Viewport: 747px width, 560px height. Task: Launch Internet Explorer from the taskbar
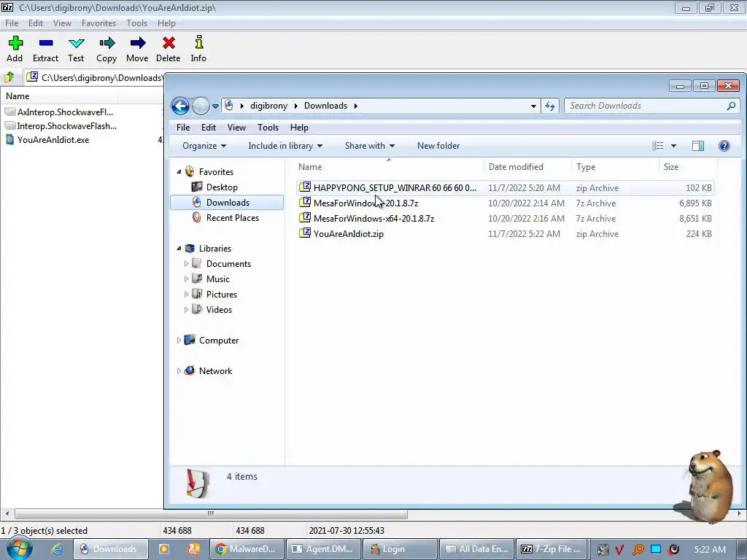click(x=57, y=549)
